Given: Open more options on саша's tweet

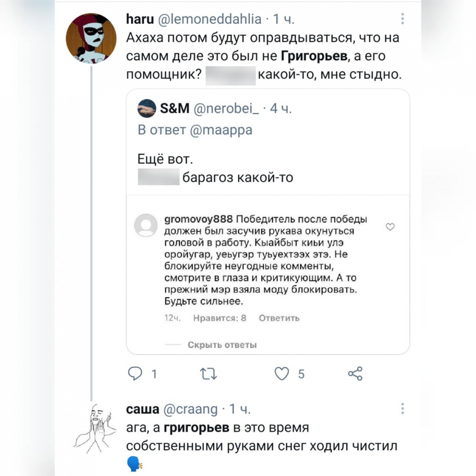Looking at the screenshot, I should (x=402, y=408).
